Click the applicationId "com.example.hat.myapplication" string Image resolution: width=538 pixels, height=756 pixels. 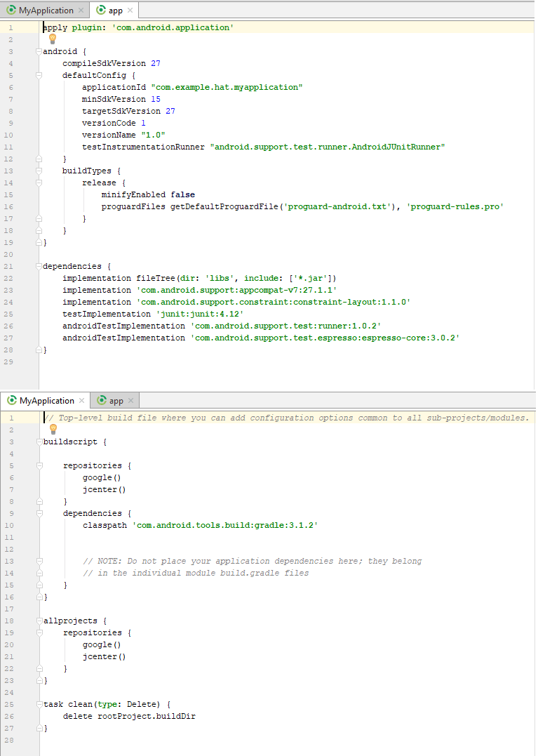(x=227, y=87)
